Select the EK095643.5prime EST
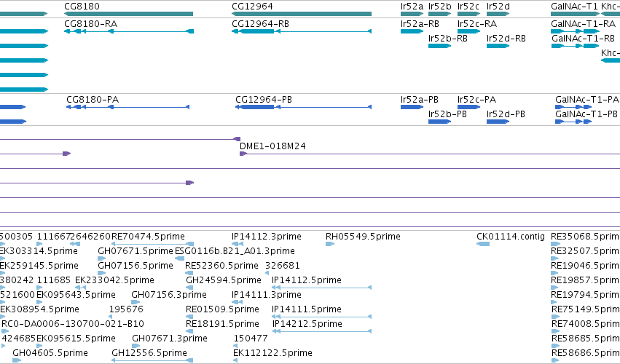 [39, 302]
